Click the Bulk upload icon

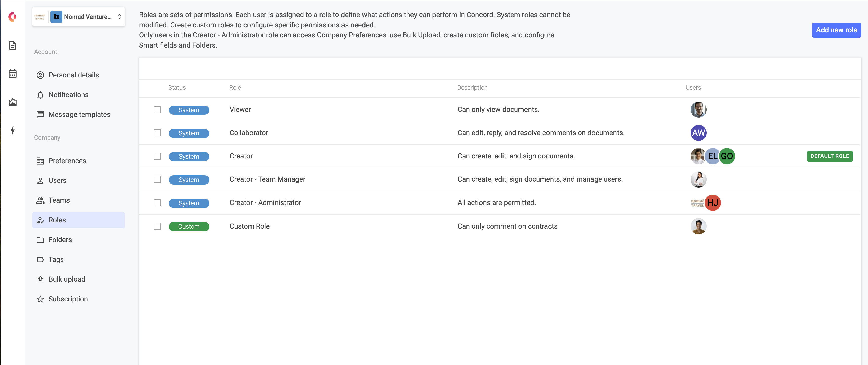[x=40, y=279]
